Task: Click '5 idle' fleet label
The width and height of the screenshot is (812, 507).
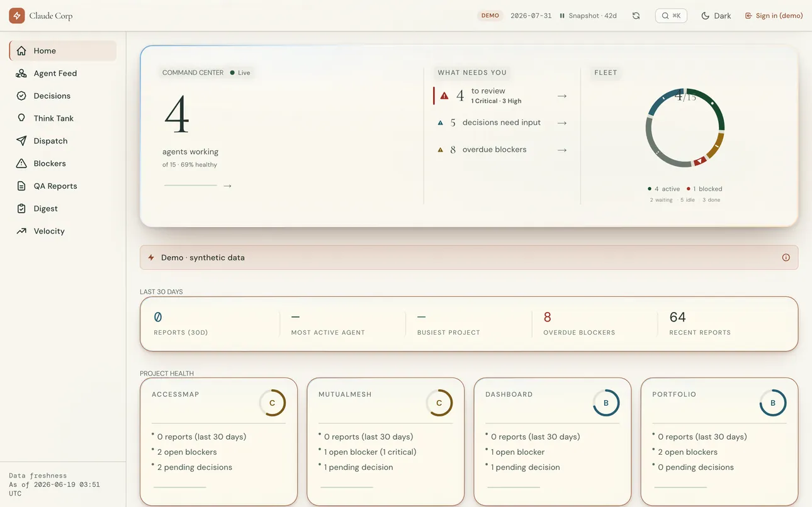Action: [687, 200]
